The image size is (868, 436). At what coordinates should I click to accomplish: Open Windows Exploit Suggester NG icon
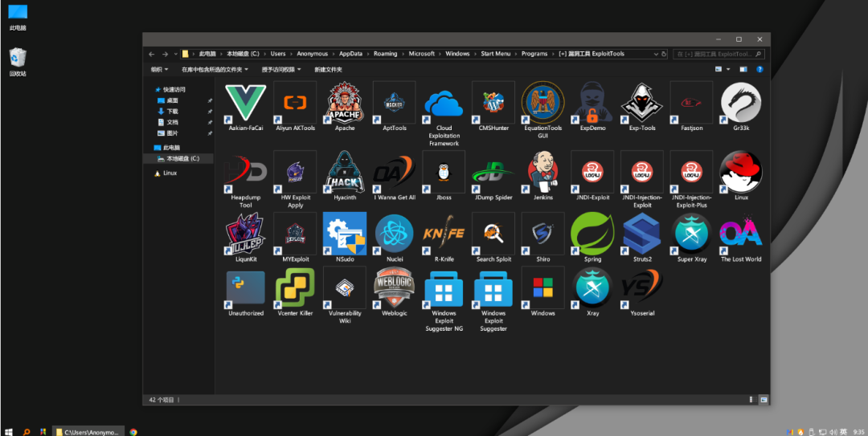(x=444, y=287)
